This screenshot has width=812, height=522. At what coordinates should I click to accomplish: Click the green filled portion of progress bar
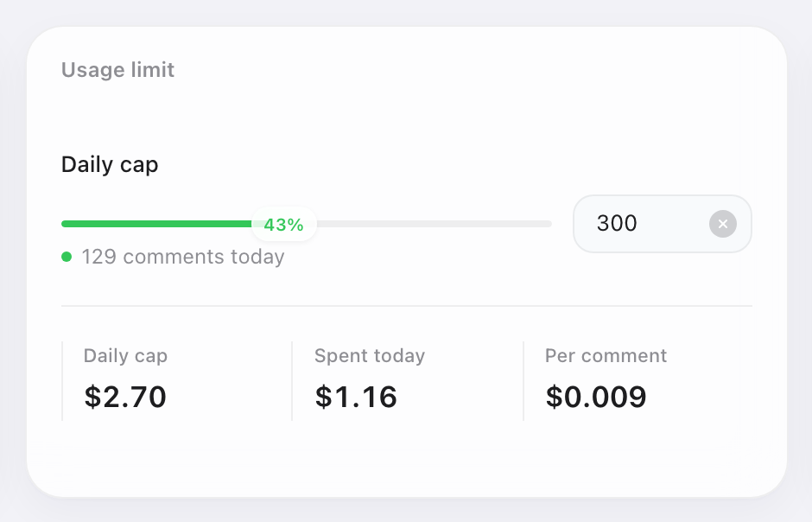(156, 224)
